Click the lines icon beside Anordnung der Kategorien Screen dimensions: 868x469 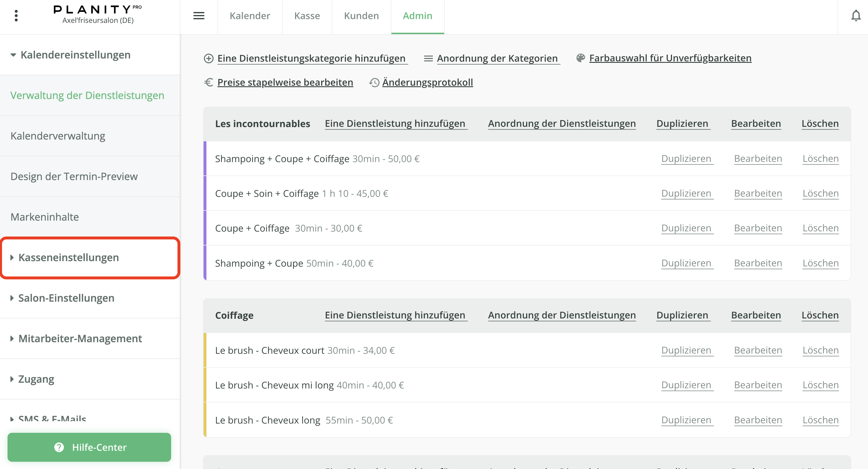click(x=428, y=58)
